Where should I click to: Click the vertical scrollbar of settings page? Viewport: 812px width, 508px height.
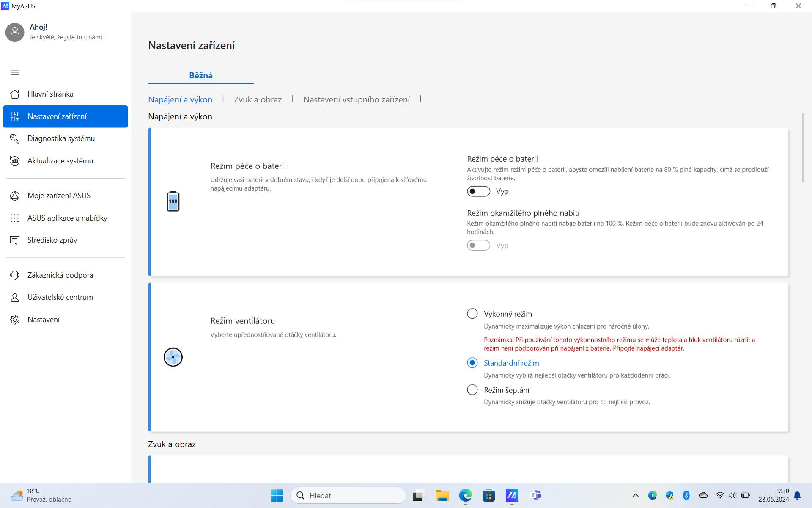(x=803, y=148)
